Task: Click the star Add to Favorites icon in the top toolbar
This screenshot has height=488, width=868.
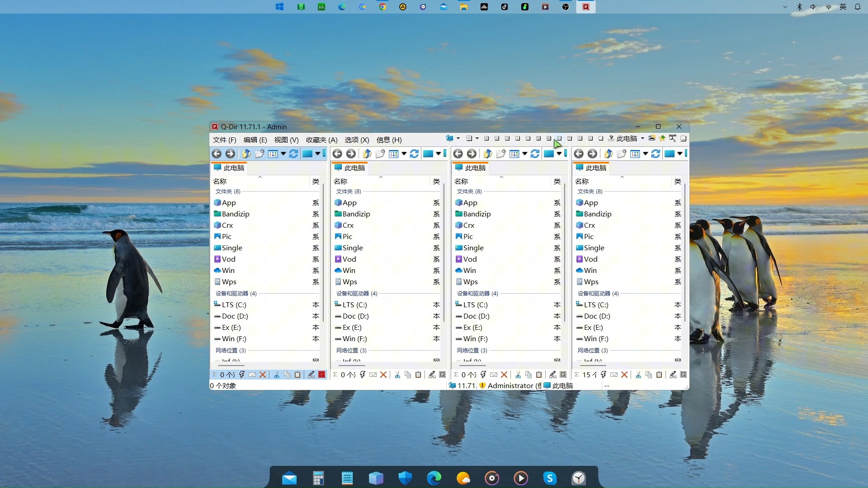Action: 662,138
